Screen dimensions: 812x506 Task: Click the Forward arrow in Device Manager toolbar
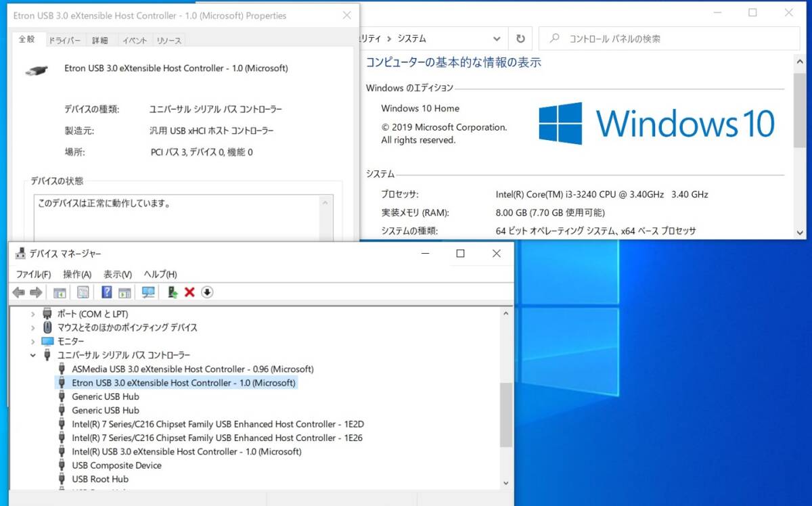pos(36,292)
